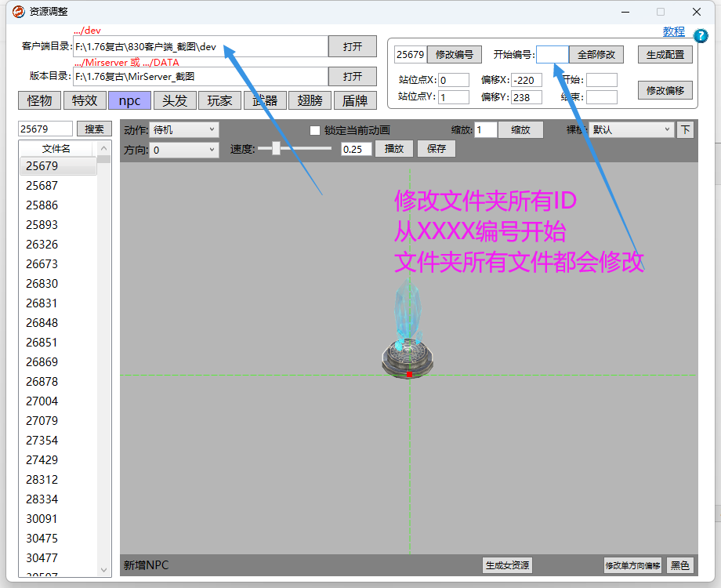The image size is (721, 588).
Task: Switch to the 头发 tab
Action: point(175,100)
